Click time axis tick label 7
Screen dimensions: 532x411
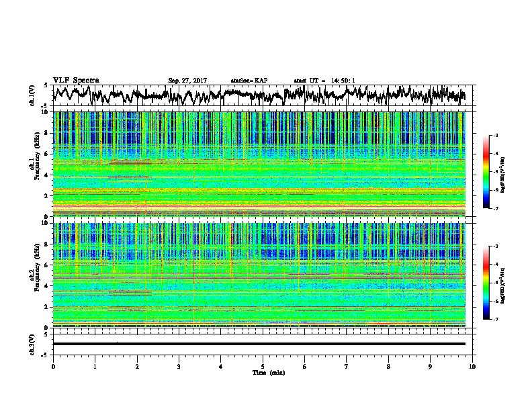tap(347, 366)
